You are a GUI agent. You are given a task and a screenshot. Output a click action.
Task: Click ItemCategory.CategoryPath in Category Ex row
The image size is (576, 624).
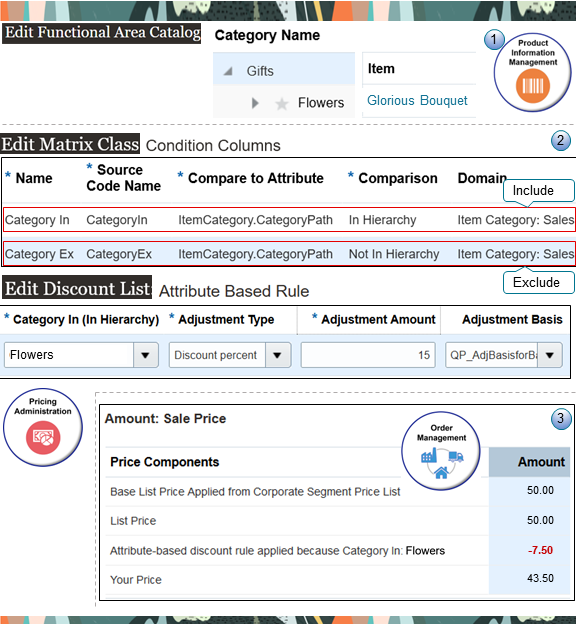[255, 254]
